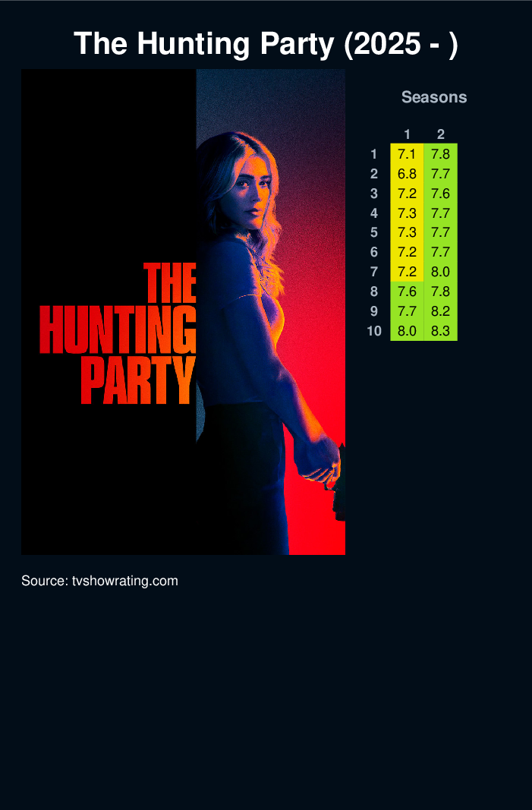Click season 1 episode 10 rating 8.0
This screenshot has width=532, height=810.
pyautogui.click(x=407, y=331)
